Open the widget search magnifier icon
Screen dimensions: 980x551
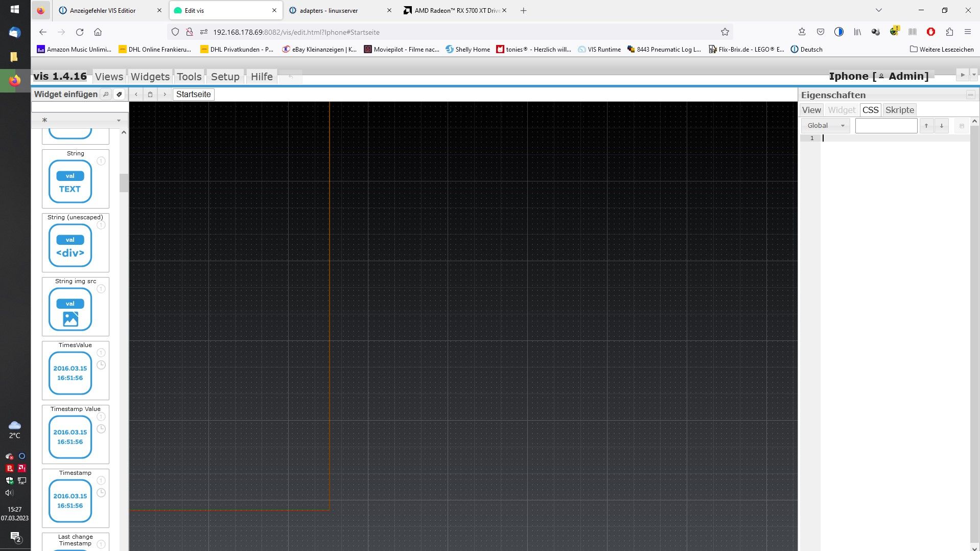[x=105, y=94]
